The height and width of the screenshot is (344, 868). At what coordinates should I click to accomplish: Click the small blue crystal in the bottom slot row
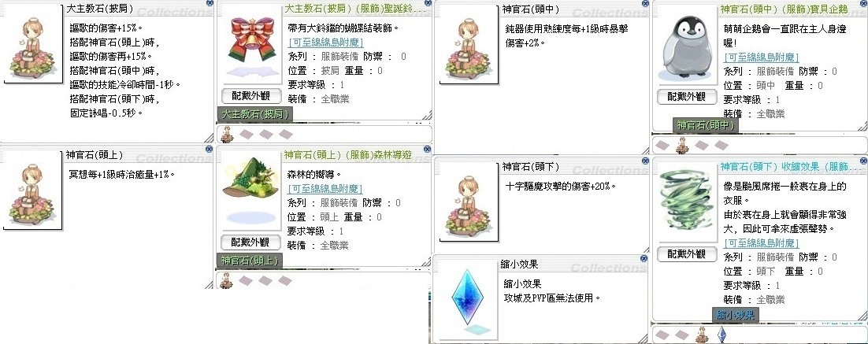tap(721, 335)
